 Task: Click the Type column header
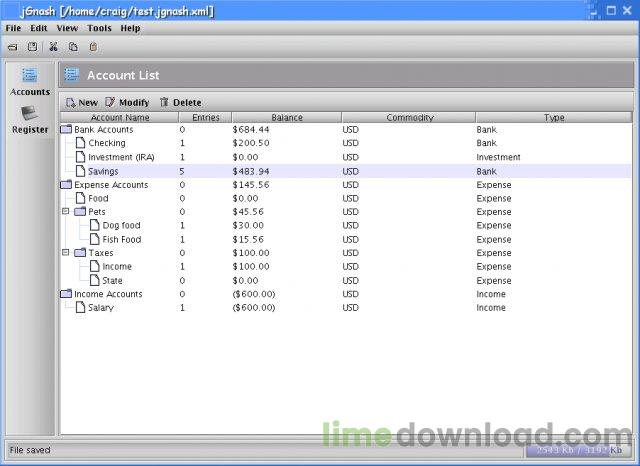tap(554, 118)
